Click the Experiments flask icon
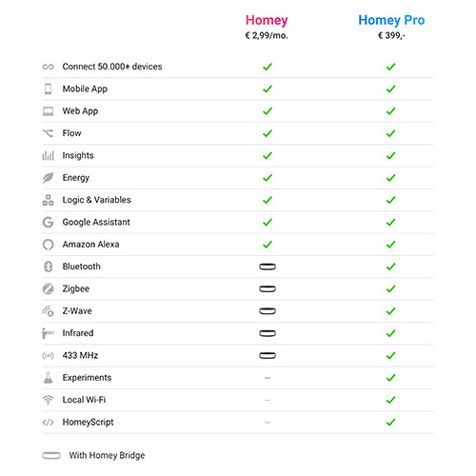476x476 pixels. coord(48,378)
